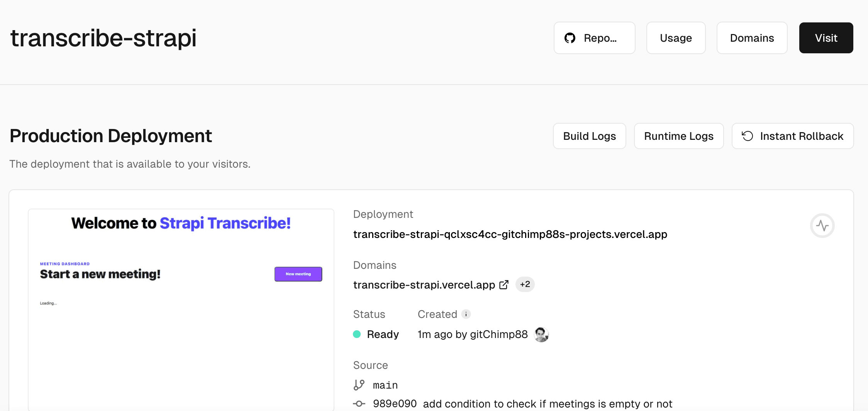The width and height of the screenshot is (868, 411).
Task: Open the Domains settings button
Action: coord(752,38)
